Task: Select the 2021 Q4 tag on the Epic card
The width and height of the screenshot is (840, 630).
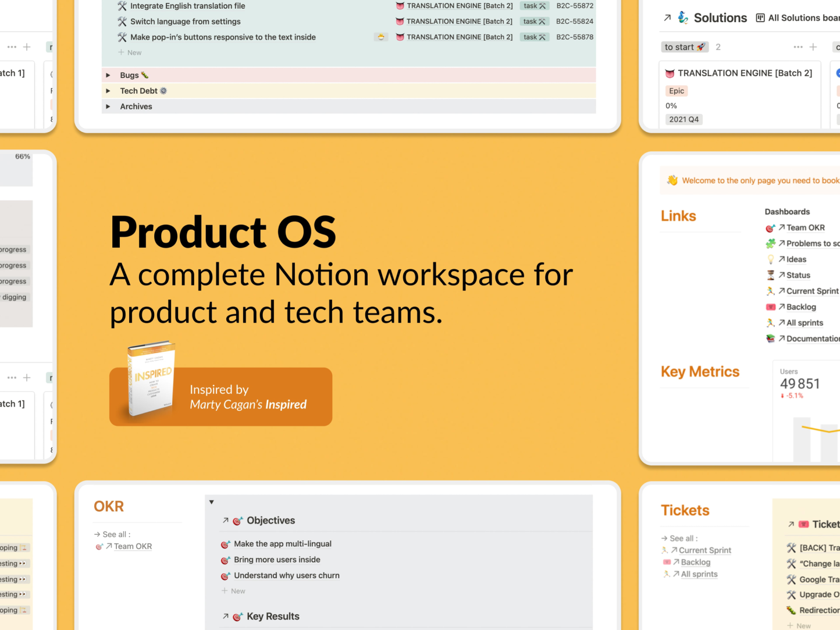Action: pyautogui.click(x=684, y=119)
